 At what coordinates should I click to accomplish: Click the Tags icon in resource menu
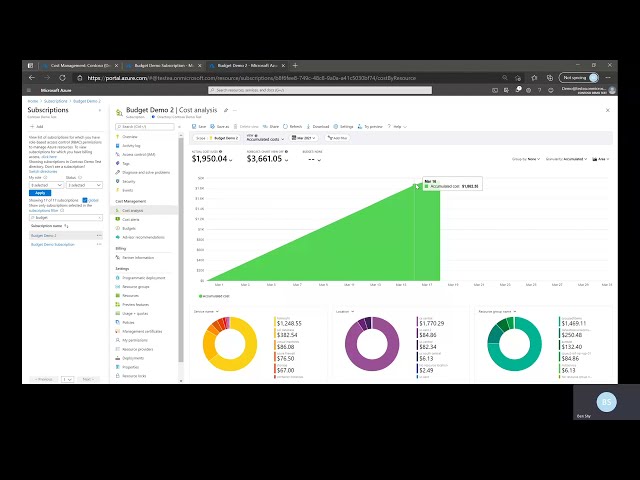pos(118,163)
